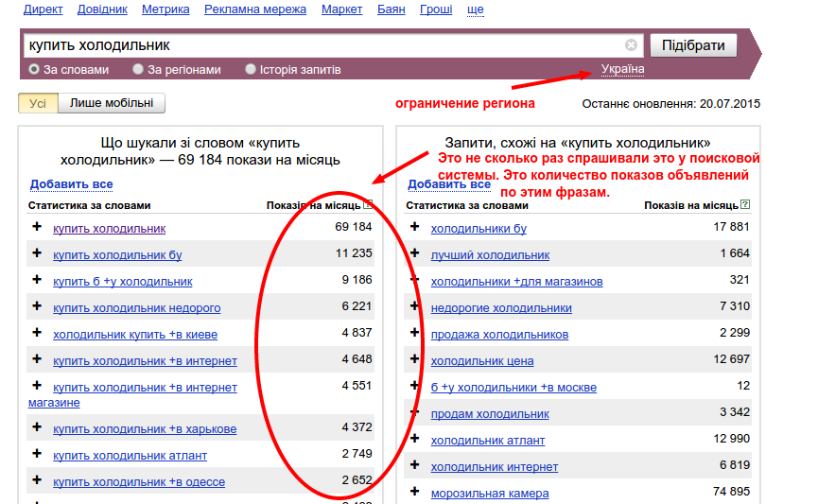Select the «За словами» radio button
This screenshot has width=818, height=504.
point(34,69)
